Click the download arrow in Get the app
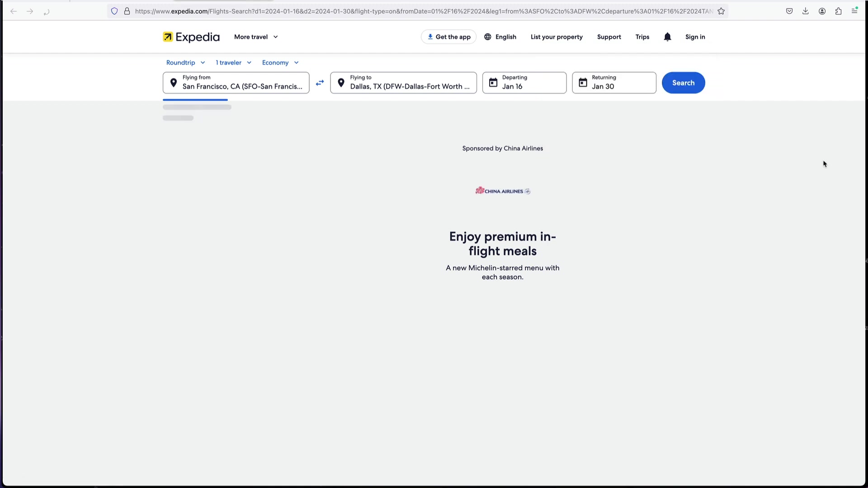The height and width of the screenshot is (488, 868). (x=430, y=37)
